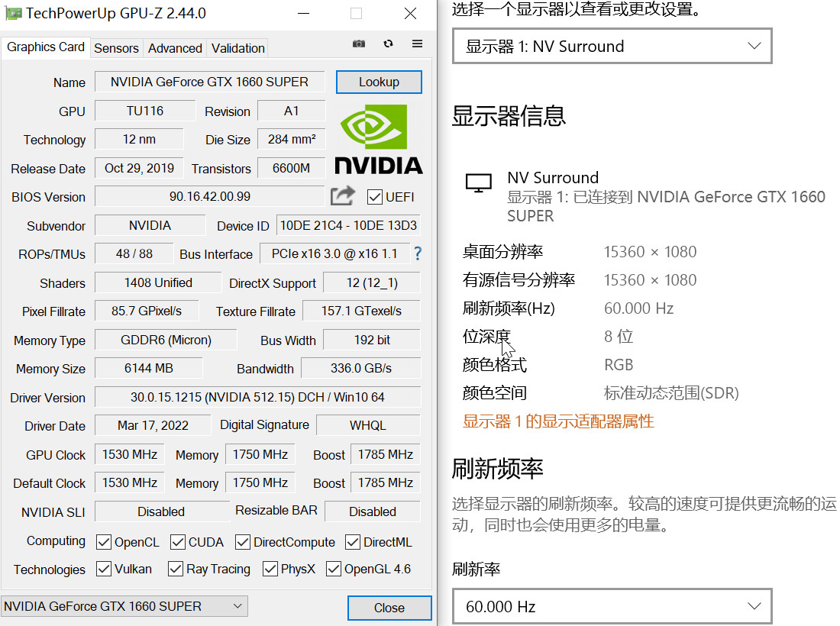This screenshot has width=840, height=626.
Task: Switch to the Sensors tab
Action: tap(116, 48)
